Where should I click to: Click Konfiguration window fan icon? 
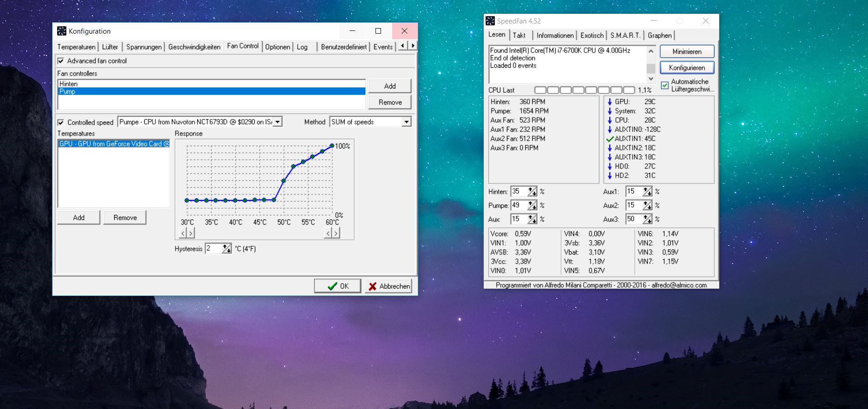pyautogui.click(x=62, y=31)
